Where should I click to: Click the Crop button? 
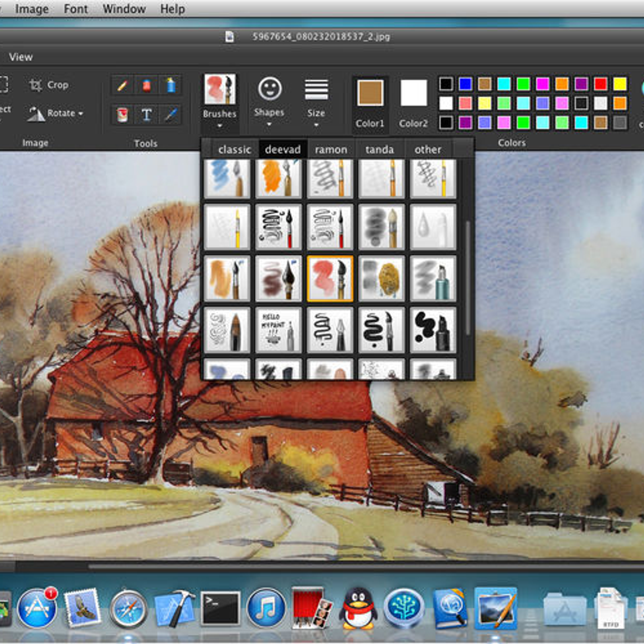[x=49, y=85]
